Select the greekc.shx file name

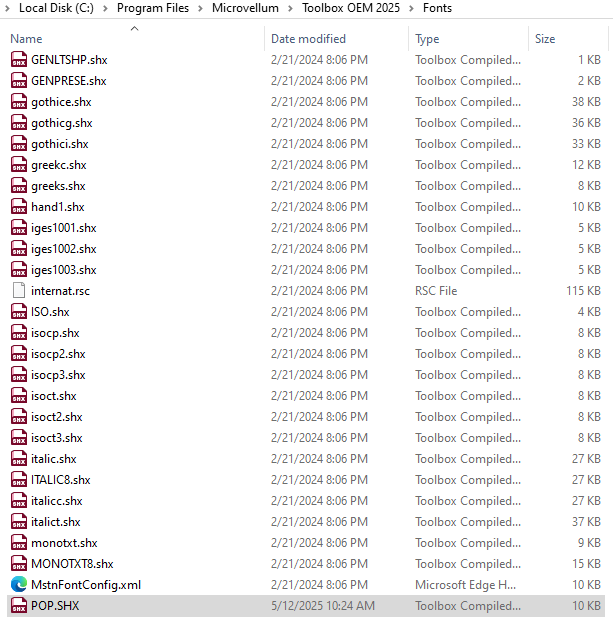58,165
